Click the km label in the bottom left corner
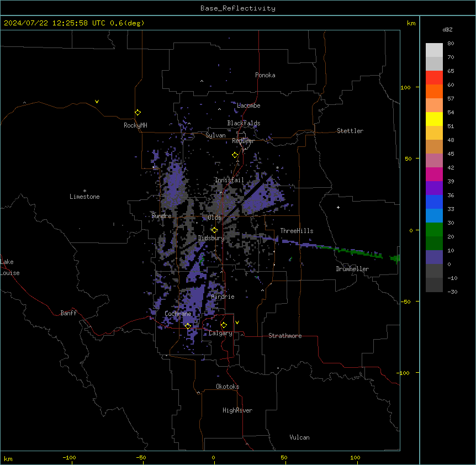The image size is (476, 465). [8, 459]
